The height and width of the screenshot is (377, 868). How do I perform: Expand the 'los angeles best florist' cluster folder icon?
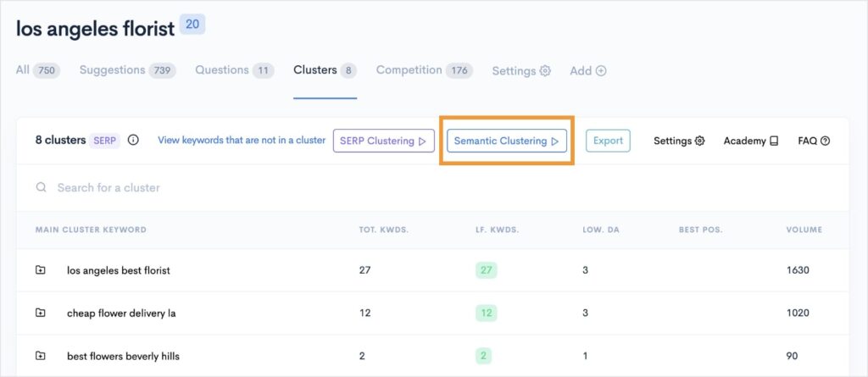click(x=41, y=270)
